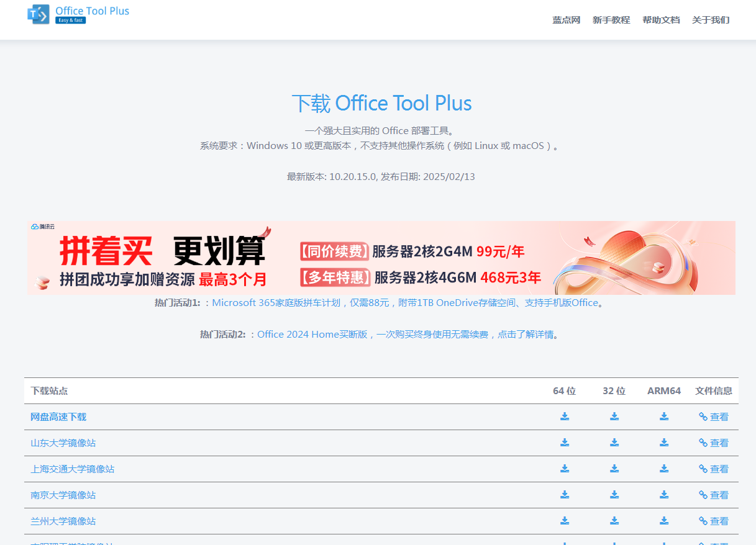
Task: Open the 网盘高速下载 link
Action: [x=58, y=417]
